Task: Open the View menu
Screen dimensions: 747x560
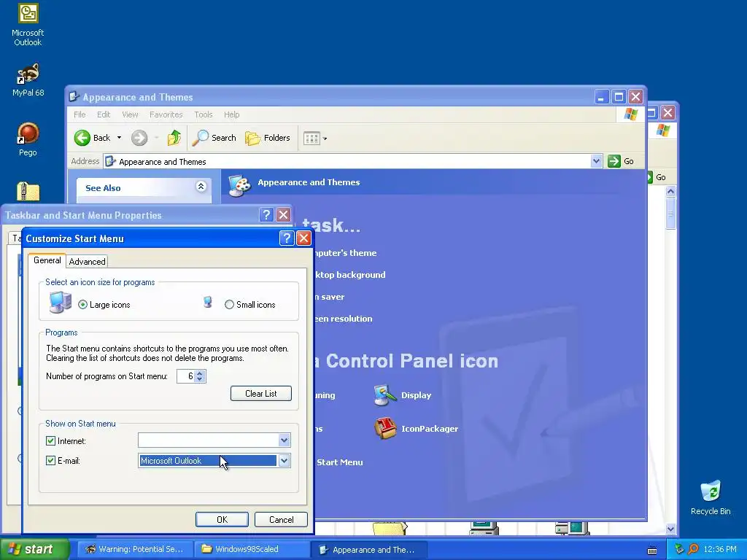Action: [x=130, y=114]
